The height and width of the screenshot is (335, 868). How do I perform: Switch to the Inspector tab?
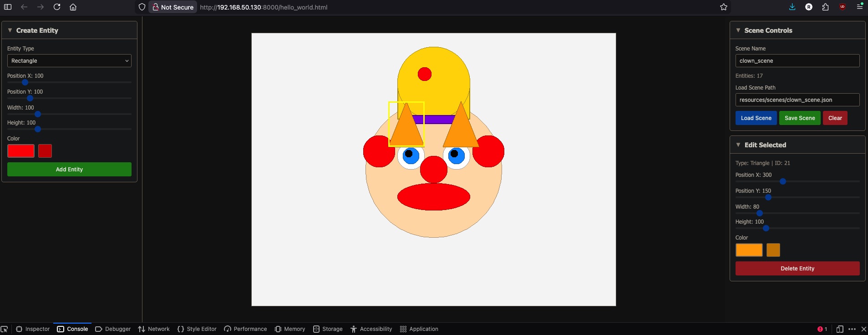click(33, 329)
